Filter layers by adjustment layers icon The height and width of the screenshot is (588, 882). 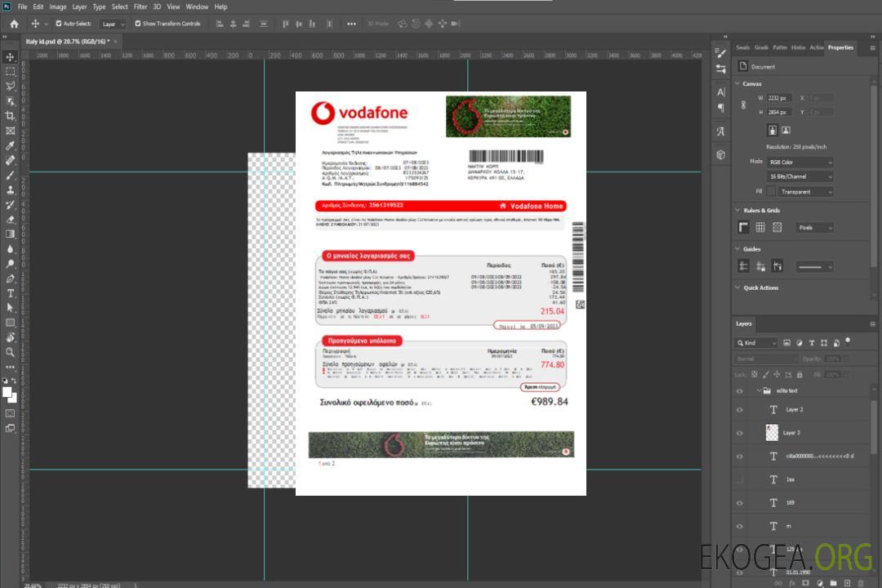coord(800,343)
